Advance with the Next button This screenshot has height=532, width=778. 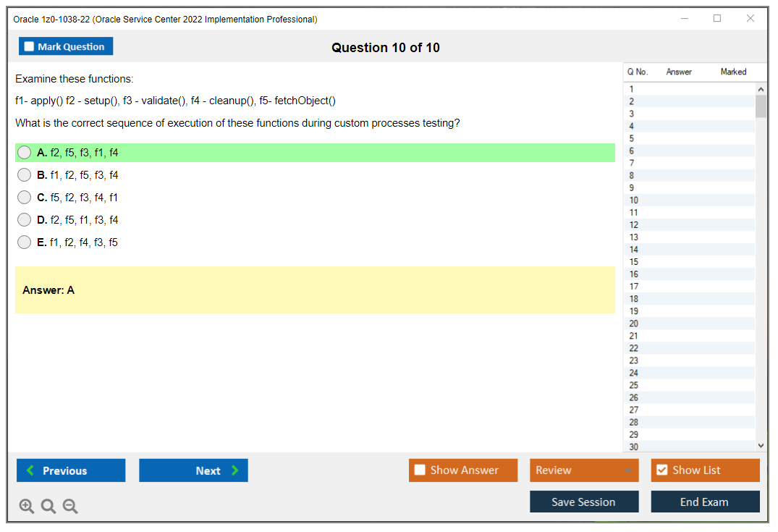pos(193,470)
